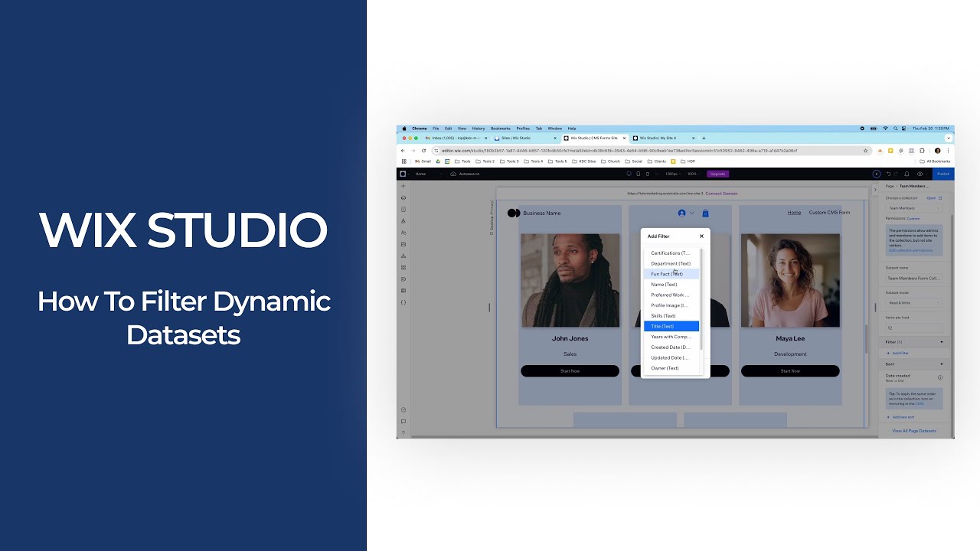Image resolution: width=980 pixels, height=551 pixels.
Task: Click the Upgrade button
Action: 718,174
